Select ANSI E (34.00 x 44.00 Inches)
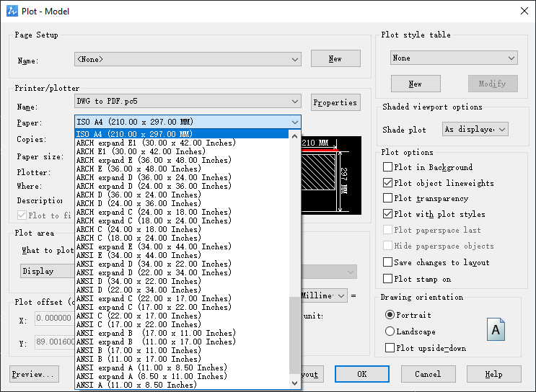The width and height of the screenshot is (536, 392). (x=182, y=255)
